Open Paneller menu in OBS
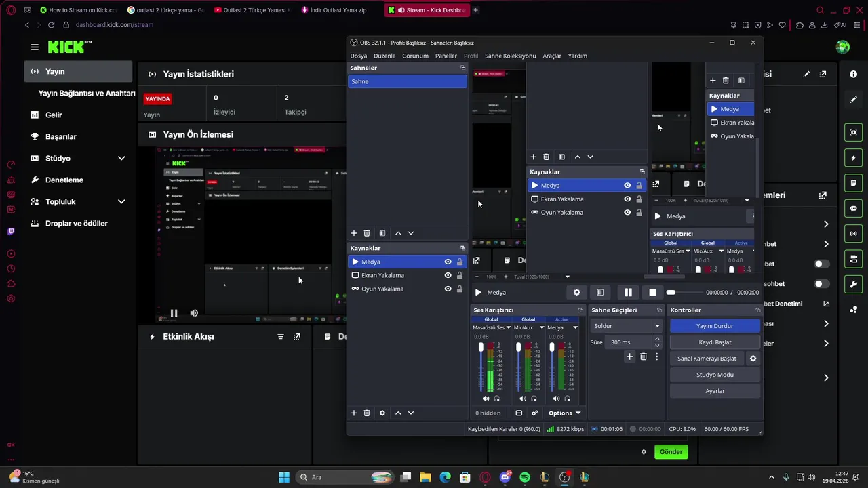 click(x=446, y=56)
